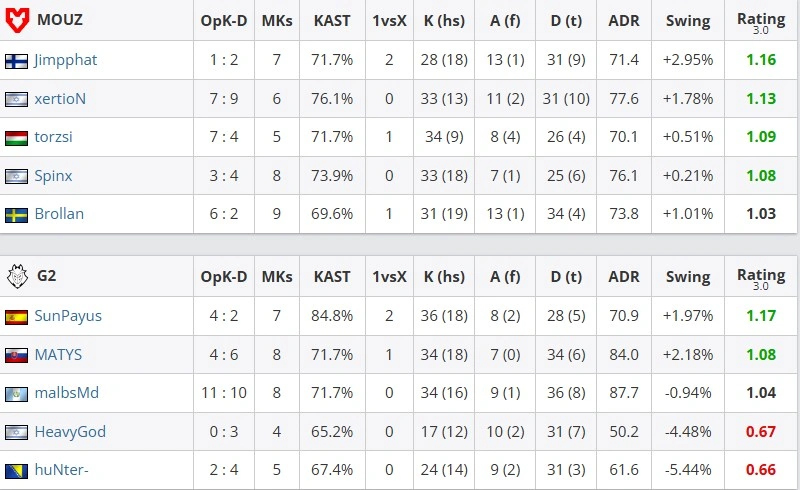This screenshot has width=800, height=490.
Task: Click the Swedish flag beside Brollan
Action: click(x=16, y=215)
